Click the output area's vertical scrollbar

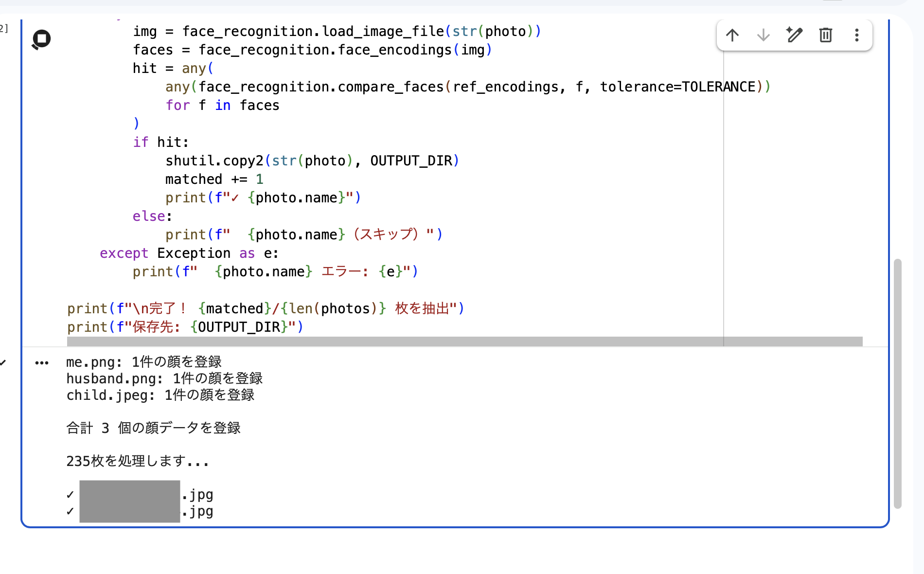(897, 383)
